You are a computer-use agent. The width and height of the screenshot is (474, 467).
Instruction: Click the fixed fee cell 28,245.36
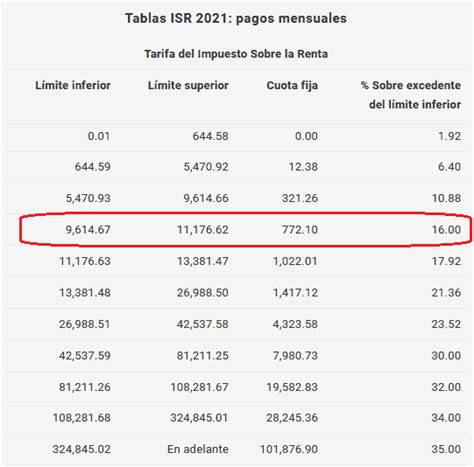292,418
